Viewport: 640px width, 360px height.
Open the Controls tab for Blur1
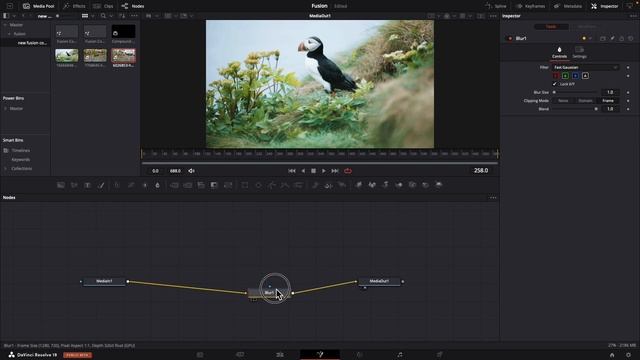pos(559,53)
